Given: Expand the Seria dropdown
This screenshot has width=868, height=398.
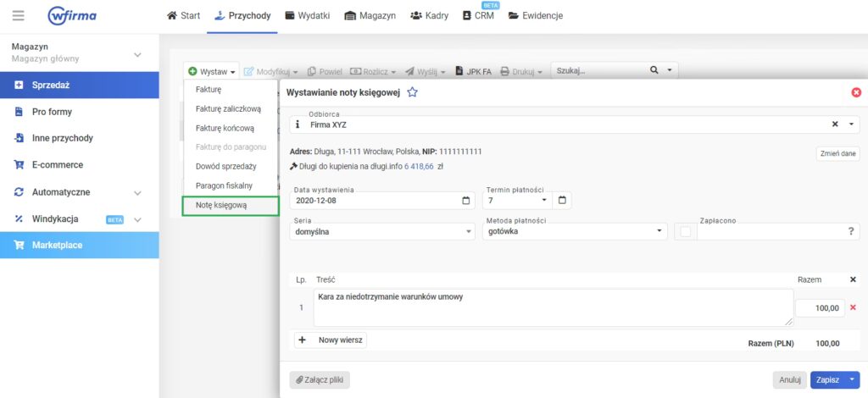Looking at the screenshot, I should pos(470,231).
